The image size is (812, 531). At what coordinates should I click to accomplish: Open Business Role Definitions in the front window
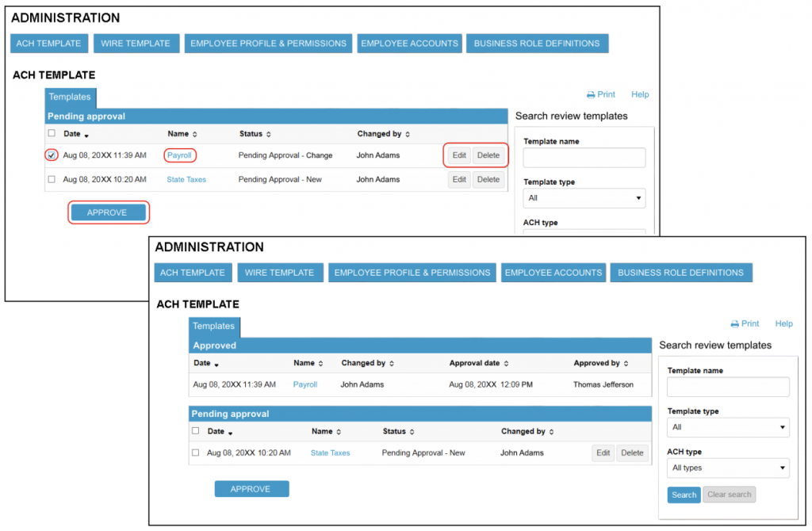(680, 273)
